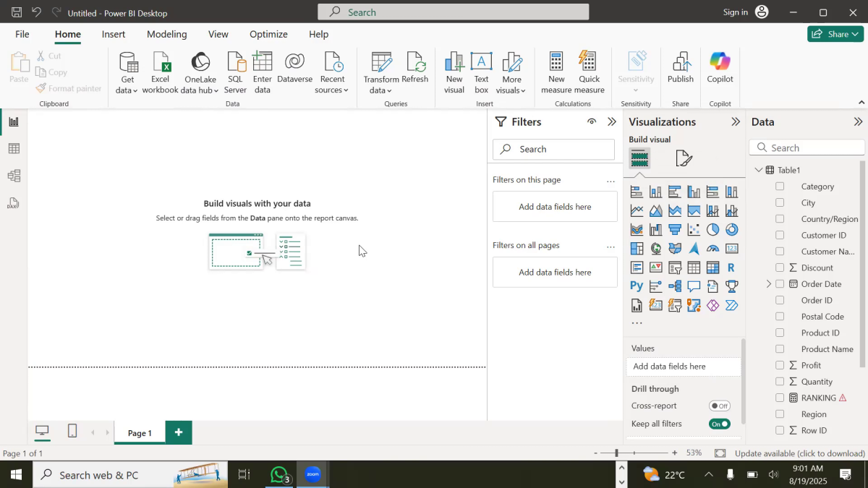Open the OneLake data hub dropdown
Viewport: 868px width, 488px height.
200,73
